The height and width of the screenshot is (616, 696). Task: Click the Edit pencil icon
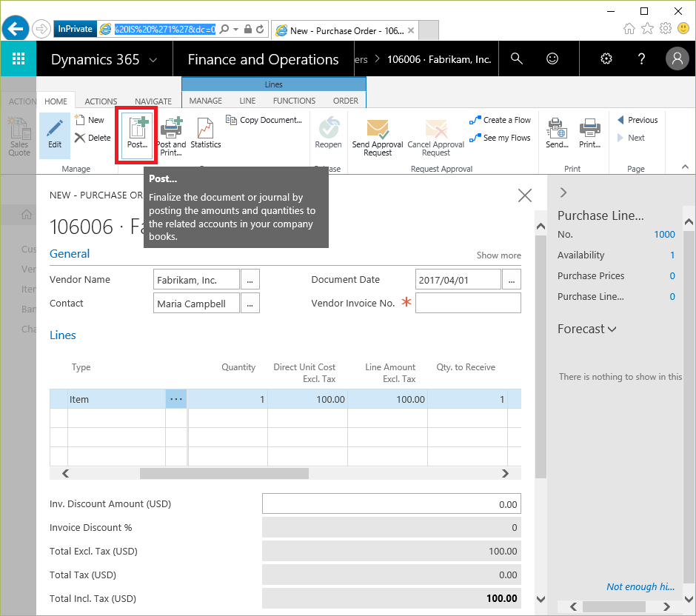coord(55,135)
